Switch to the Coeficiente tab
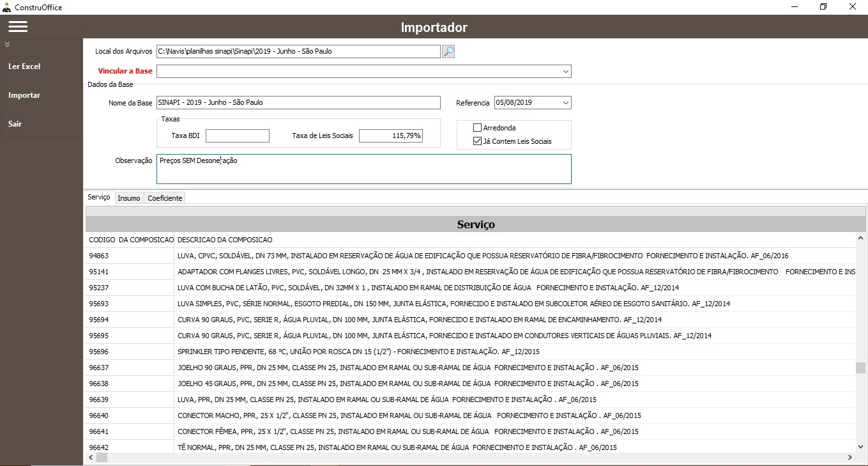Screen dimensions: 868x466 (x=165, y=198)
